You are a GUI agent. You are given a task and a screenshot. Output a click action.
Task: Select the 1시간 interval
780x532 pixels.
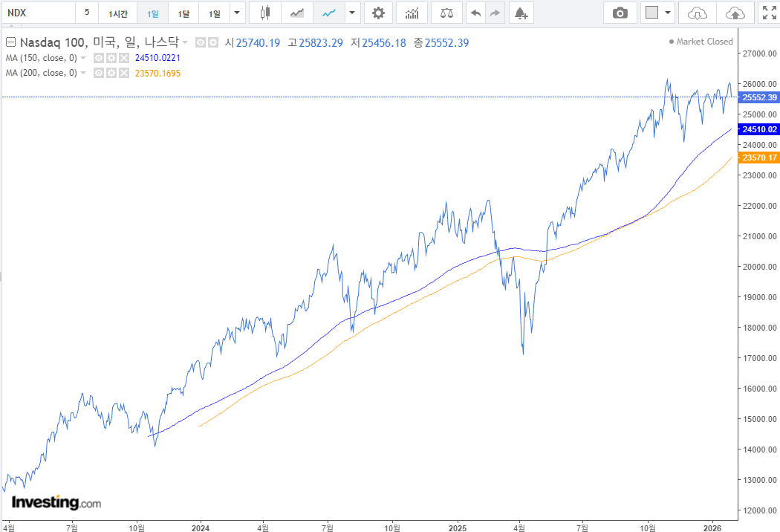(x=118, y=13)
